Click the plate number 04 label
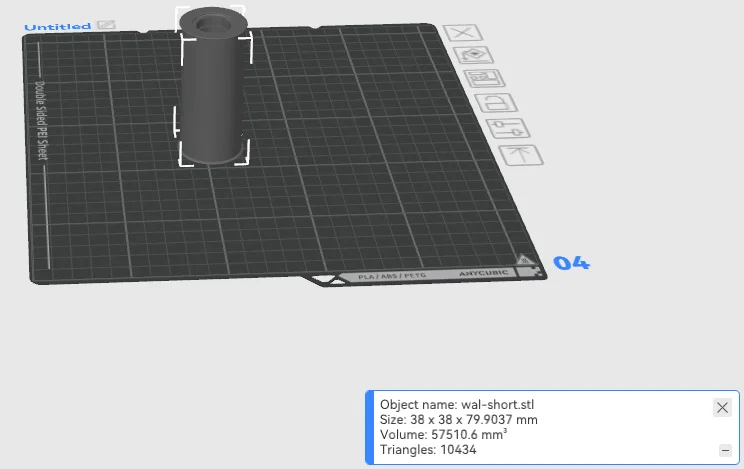The width and height of the screenshot is (744, 469). (571, 263)
